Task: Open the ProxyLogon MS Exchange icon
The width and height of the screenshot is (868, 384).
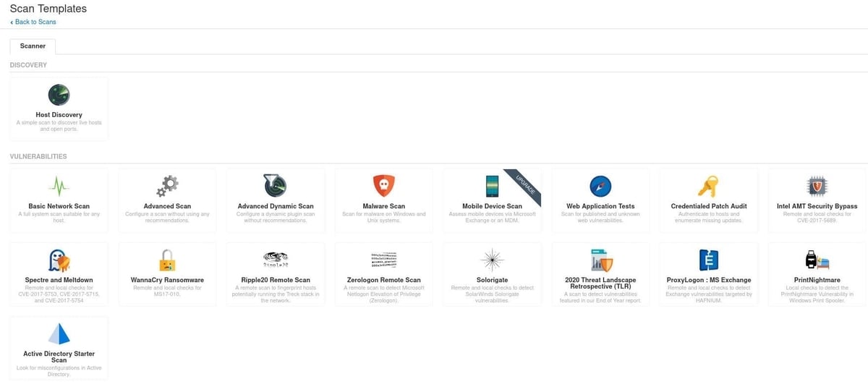Action: pyautogui.click(x=708, y=260)
